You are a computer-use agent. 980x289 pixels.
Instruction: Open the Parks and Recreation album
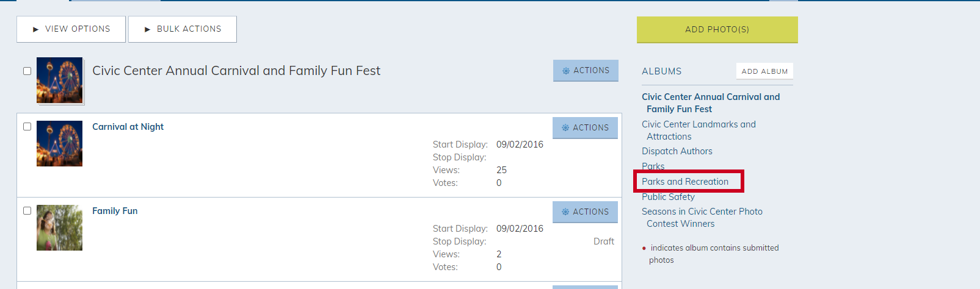coord(685,182)
